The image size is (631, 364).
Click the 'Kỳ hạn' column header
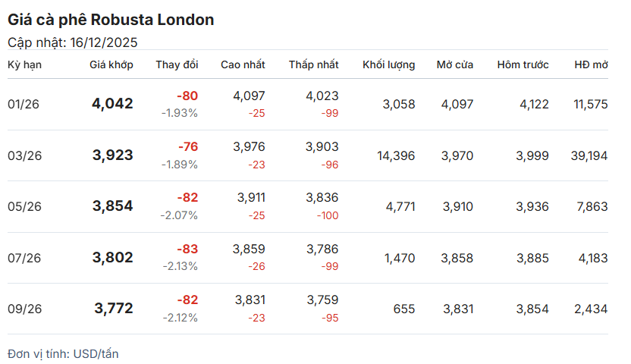(24, 64)
